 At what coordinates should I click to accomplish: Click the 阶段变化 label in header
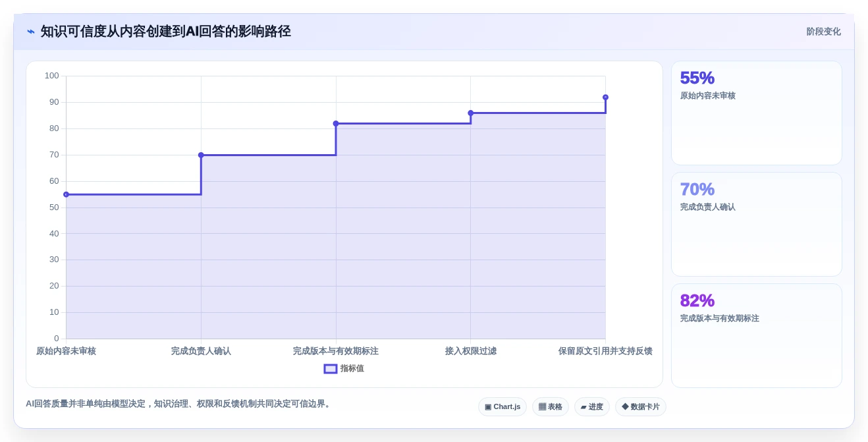coord(823,32)
